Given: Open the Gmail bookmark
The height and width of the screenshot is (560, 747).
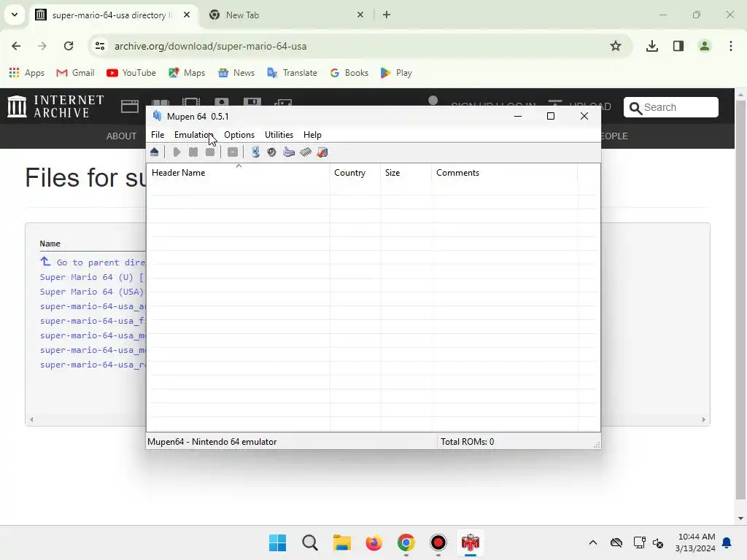Looking at the screenshot, I should (x=75, y=73).
